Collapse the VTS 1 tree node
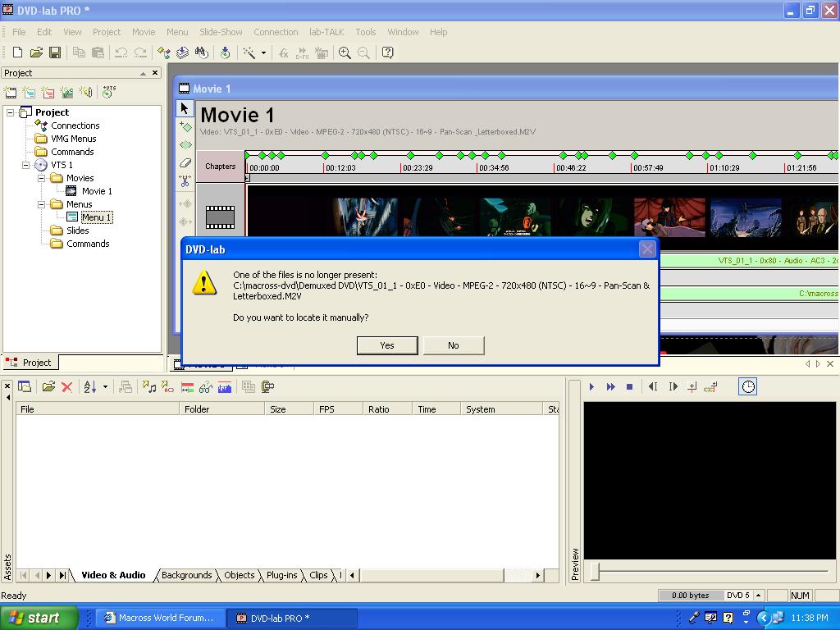Screen dimensions: 840x630 click(x=25, y=165)
